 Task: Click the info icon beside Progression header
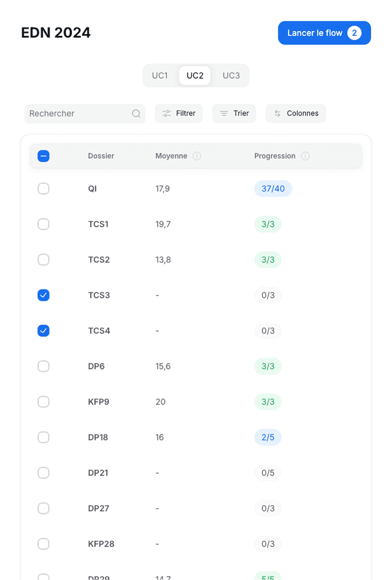[x=305, y=156]
